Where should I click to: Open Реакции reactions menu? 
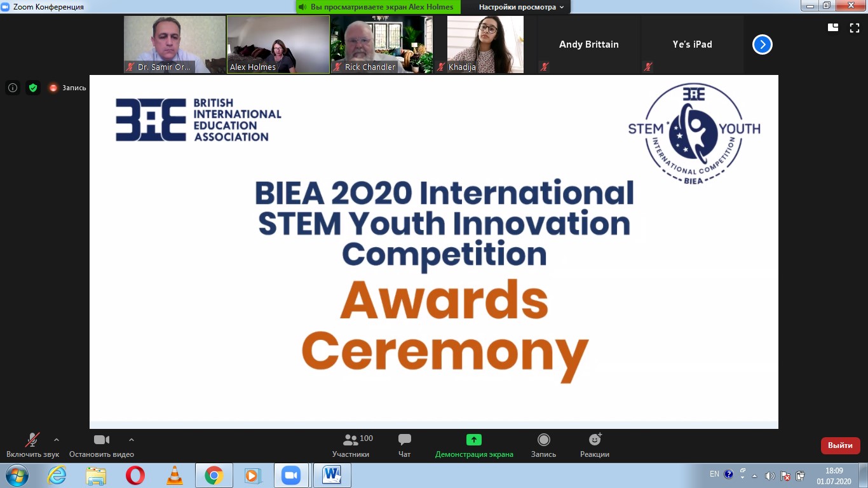click(x=595, y=445)
